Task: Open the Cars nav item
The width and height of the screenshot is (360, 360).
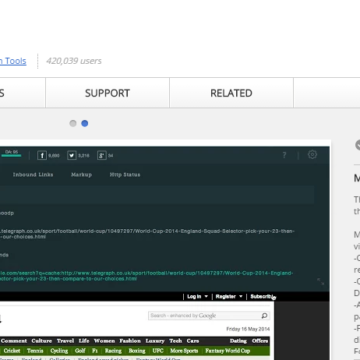Action: point(193,341)
